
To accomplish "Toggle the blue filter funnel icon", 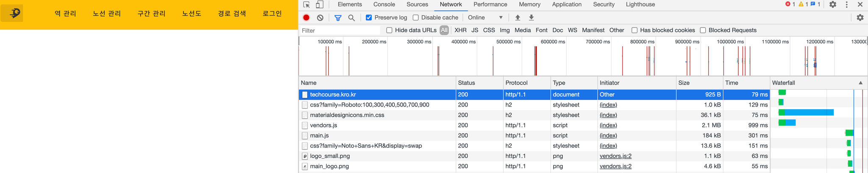I will pyautogui.click(x=338, y=18).
